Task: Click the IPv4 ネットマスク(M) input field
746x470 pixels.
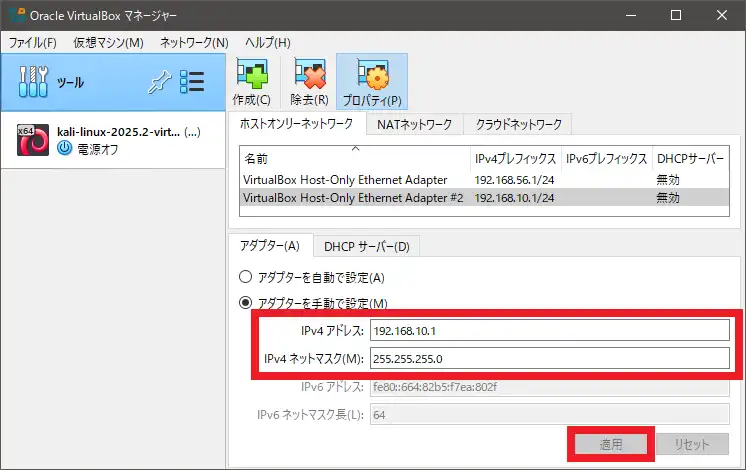Action: coord(550,358)
